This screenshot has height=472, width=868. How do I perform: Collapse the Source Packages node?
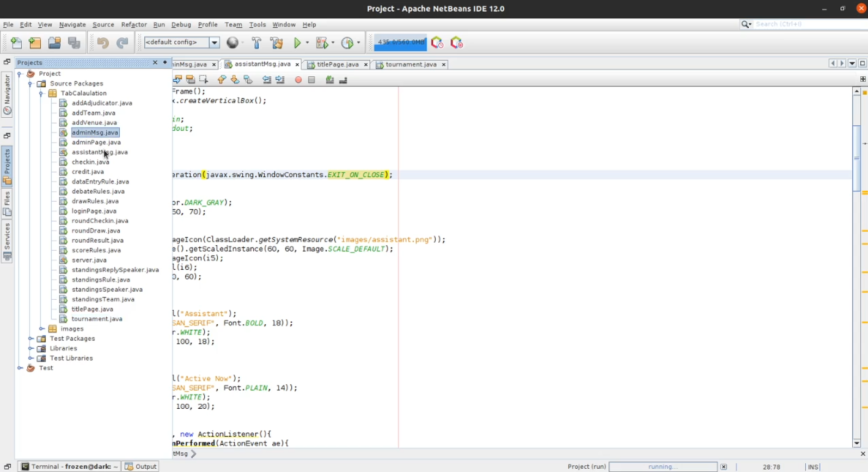[x=31, y=83]
